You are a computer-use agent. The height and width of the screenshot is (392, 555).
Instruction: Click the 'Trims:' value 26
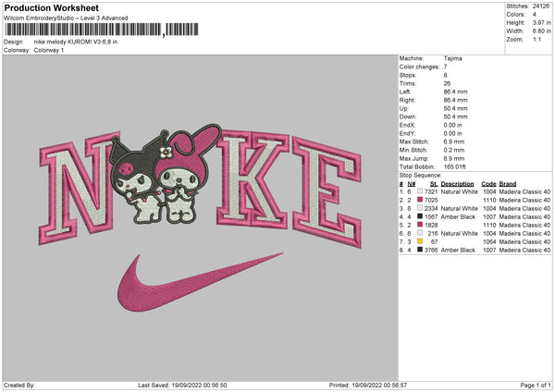[447, 83]
